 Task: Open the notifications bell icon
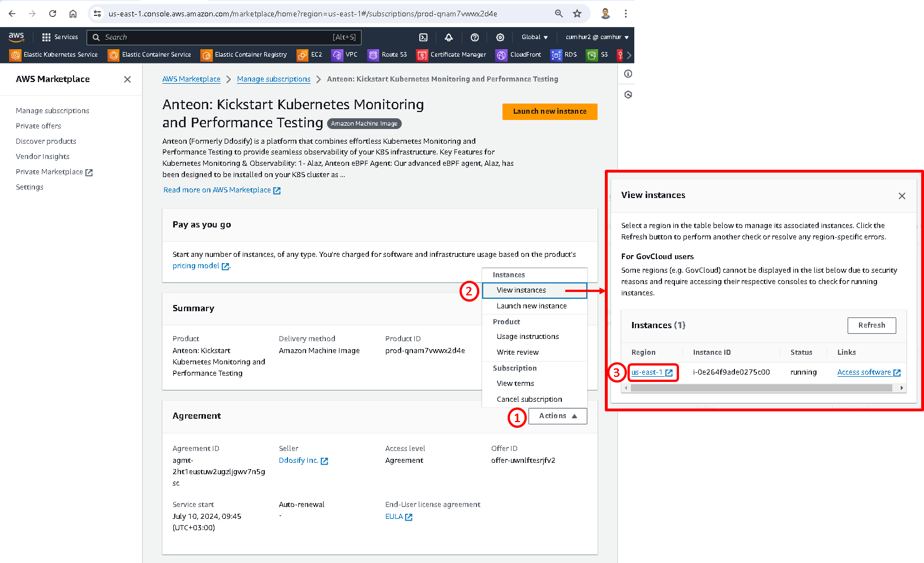click(449, 37)
